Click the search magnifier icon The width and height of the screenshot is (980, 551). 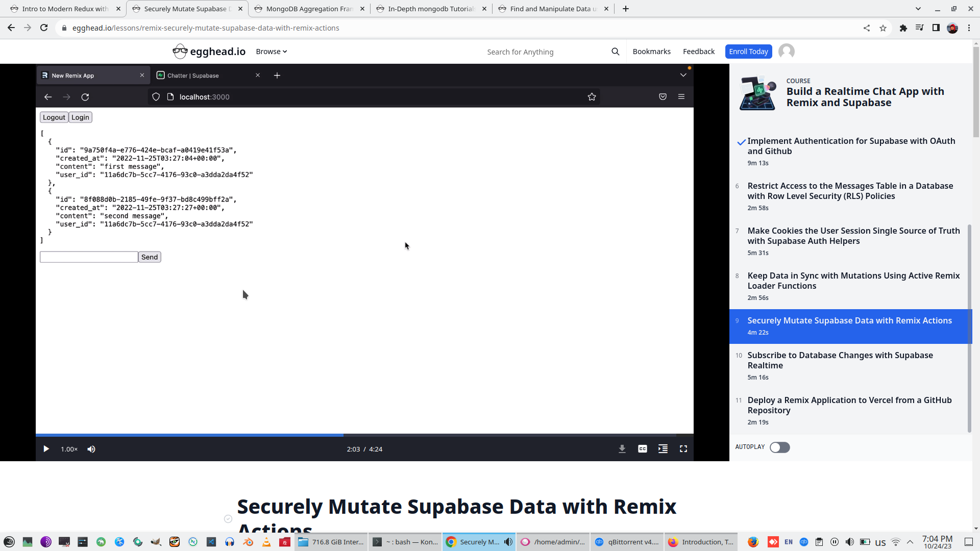[616, 52]
